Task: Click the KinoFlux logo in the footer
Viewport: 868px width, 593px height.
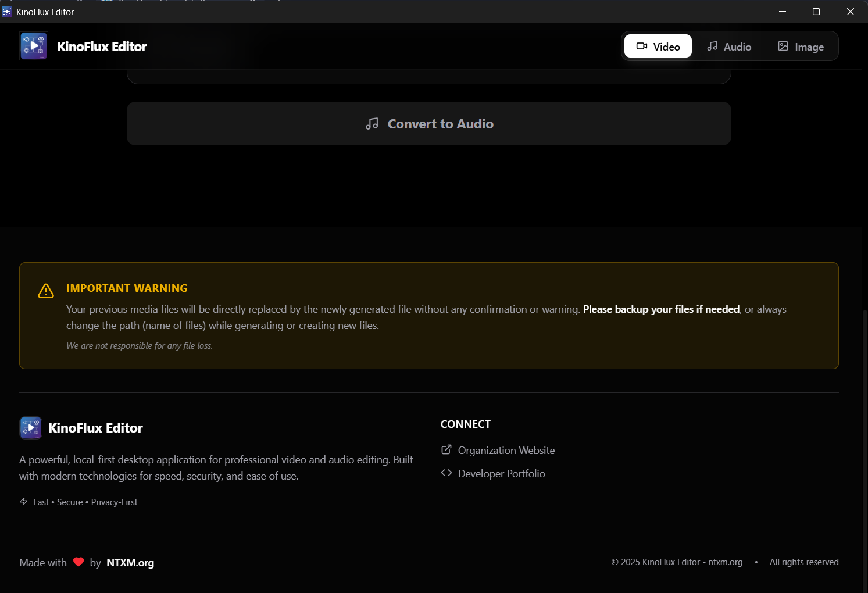Action: [31, 428]
